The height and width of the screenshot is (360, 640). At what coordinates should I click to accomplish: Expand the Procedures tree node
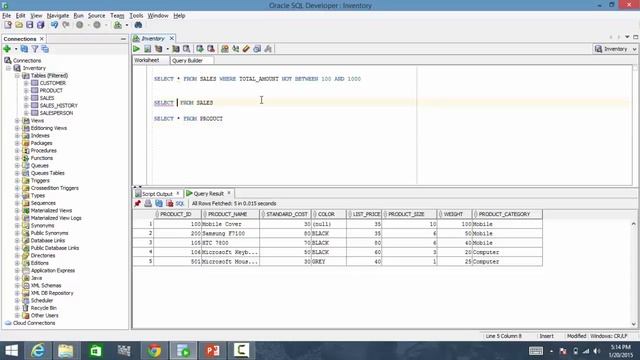coord(17,151)
